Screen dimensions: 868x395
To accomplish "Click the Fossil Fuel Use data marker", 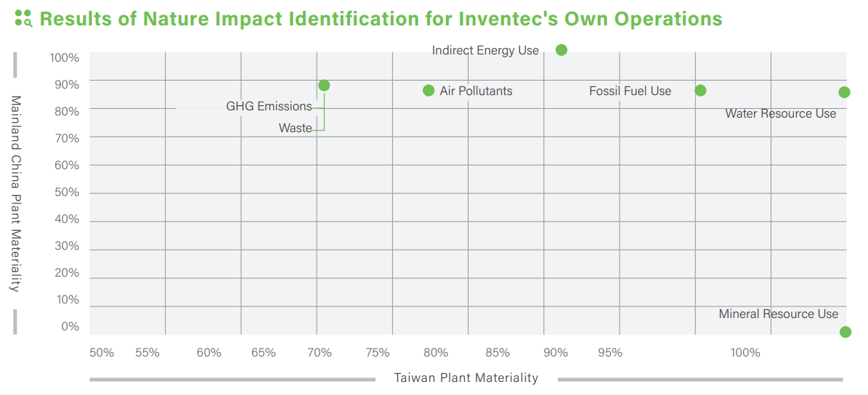I will pos(700,91).
